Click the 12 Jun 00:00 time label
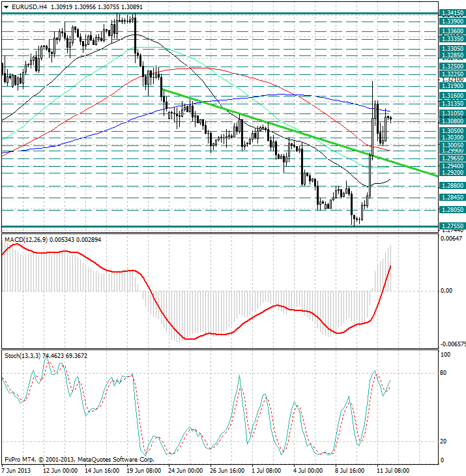 60,471
